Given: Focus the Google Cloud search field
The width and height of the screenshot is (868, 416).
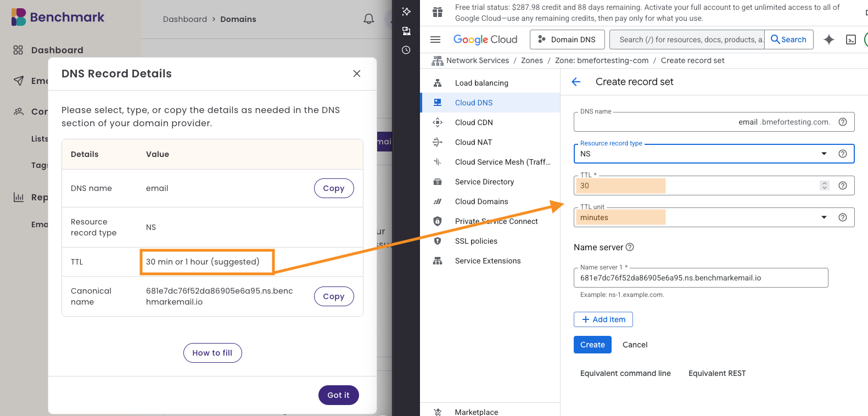Looking at the screenshot, I should (x=687, y=40).
